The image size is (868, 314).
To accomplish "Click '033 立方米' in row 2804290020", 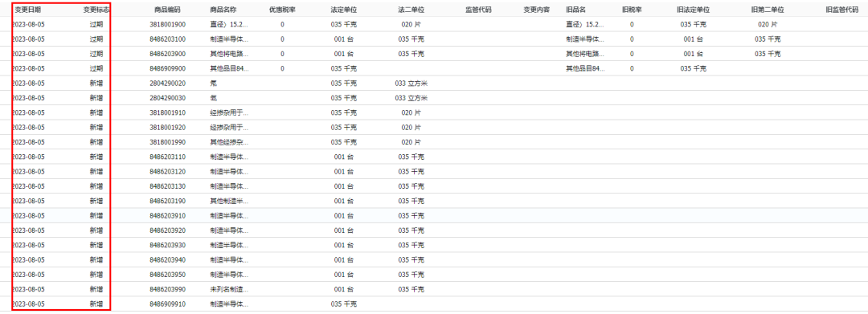I will point(411,83).
